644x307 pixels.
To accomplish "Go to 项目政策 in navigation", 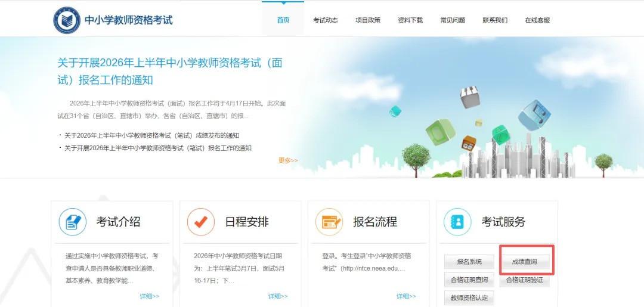I will (368, 20).
